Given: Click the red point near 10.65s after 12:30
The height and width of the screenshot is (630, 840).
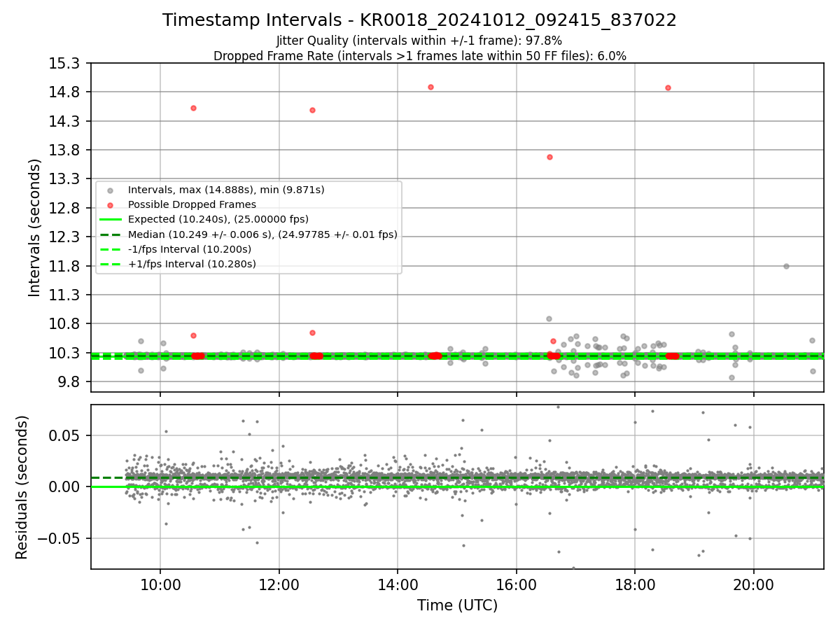Looking at the screenshot, I should pyautogui.click(x=312, y=332).
